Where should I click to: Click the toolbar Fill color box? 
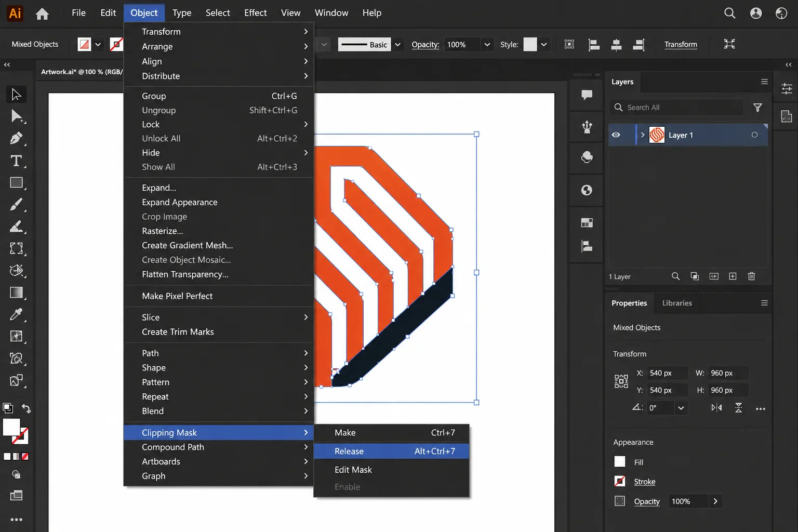click(x=11, y=427)
